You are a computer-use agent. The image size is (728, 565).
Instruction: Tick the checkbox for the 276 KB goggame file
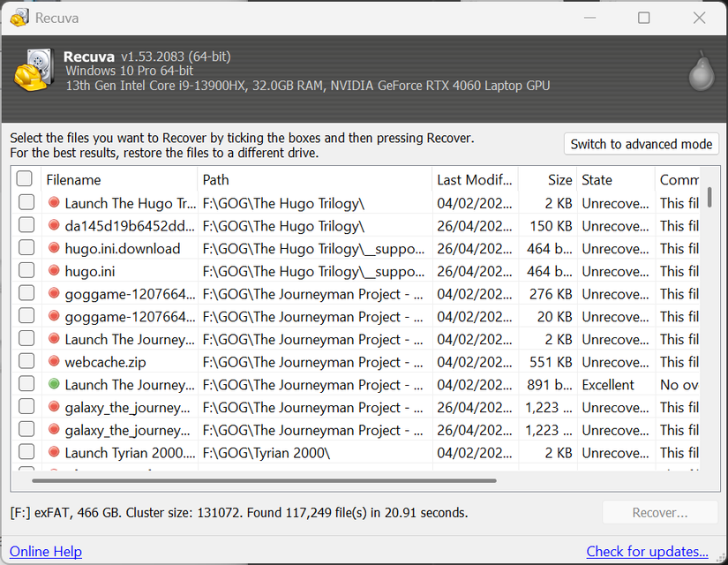click(x=26, y=293)
